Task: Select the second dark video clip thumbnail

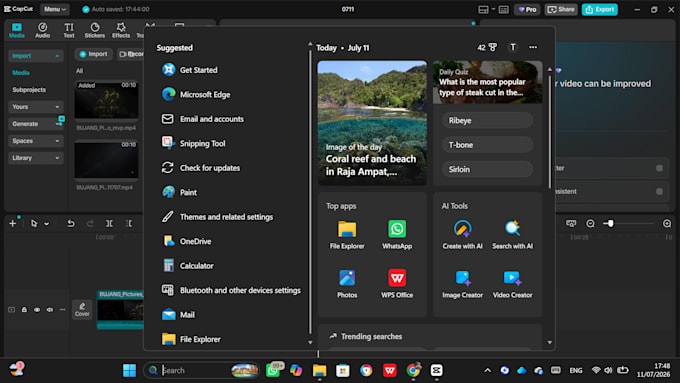Action: click(106, 159)
